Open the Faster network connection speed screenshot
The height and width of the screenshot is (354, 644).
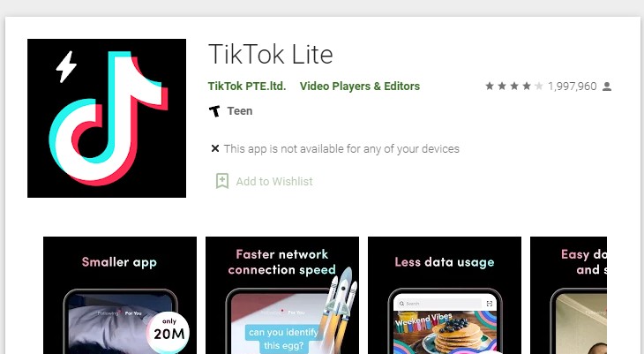[x=282, y=295]
